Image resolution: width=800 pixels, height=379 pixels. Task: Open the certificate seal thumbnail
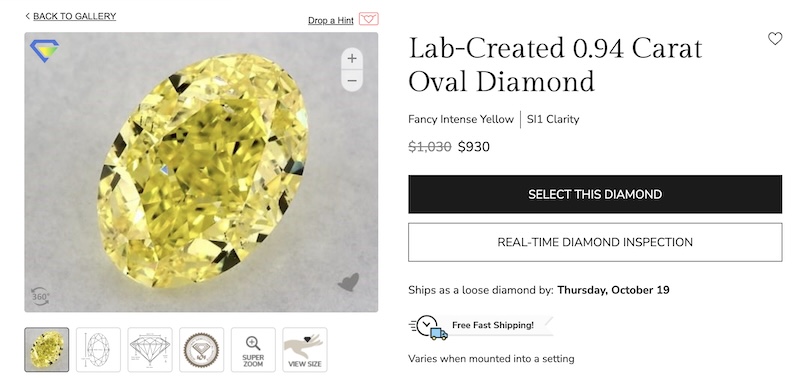click(202, 350)
